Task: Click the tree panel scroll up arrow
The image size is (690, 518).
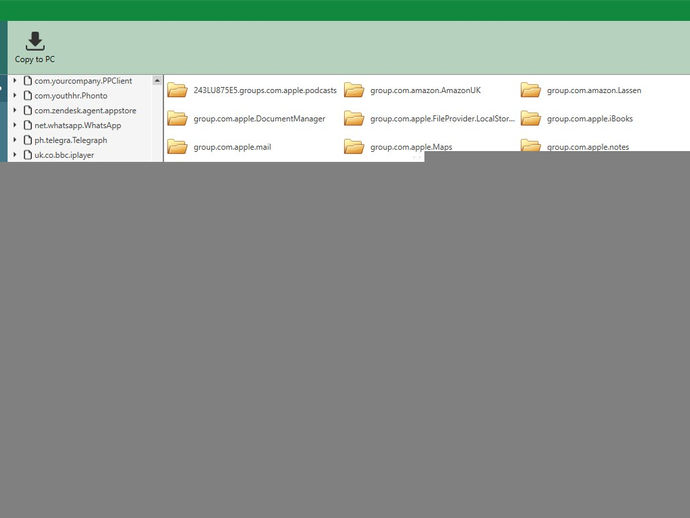Action: pyautogui.click(x=157, y=81)
